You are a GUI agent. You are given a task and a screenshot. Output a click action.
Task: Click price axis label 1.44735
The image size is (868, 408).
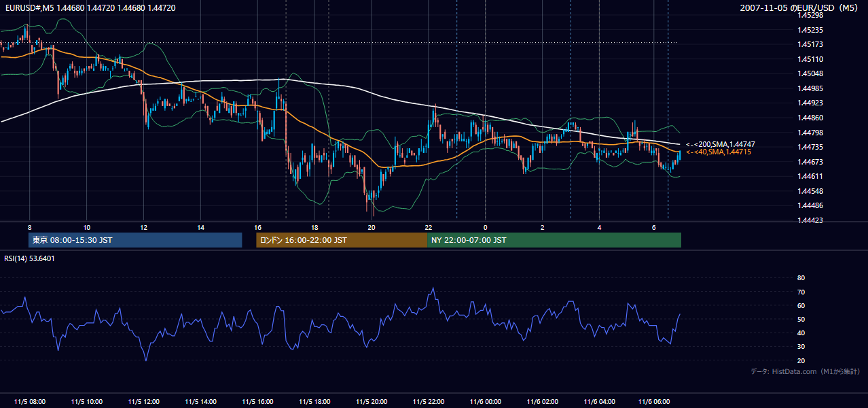click(810, 147)
